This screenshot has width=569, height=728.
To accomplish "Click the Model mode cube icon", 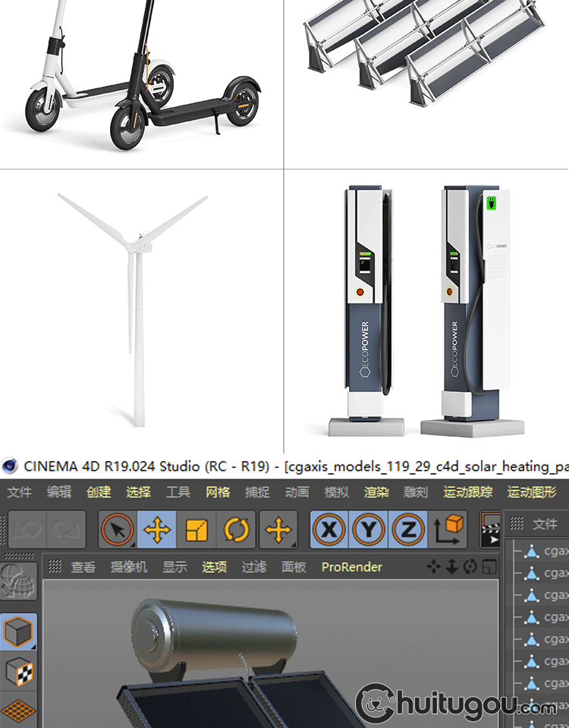I will click(x=17, y=631).
